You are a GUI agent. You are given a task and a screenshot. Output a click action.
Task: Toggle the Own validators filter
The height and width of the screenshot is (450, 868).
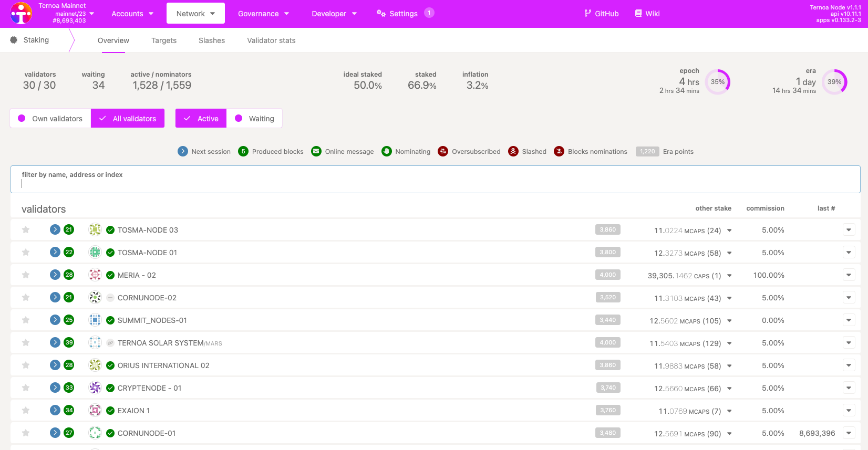50,119
